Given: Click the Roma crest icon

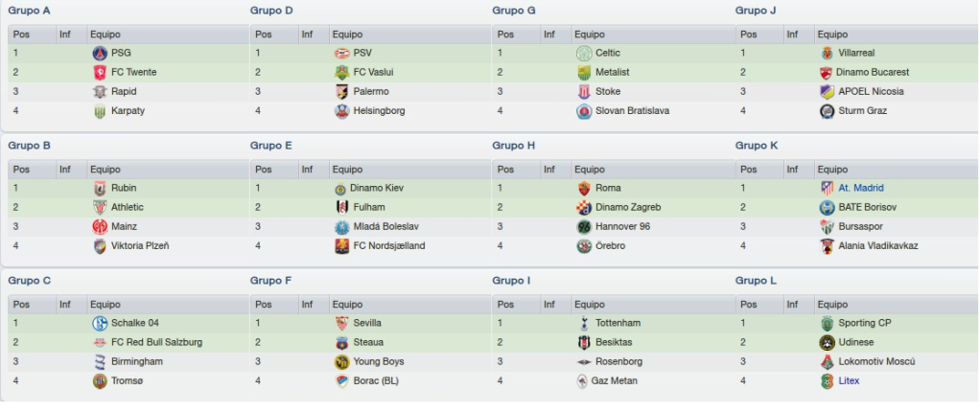Looking at the screenshot, I should (x=584, y=188).
